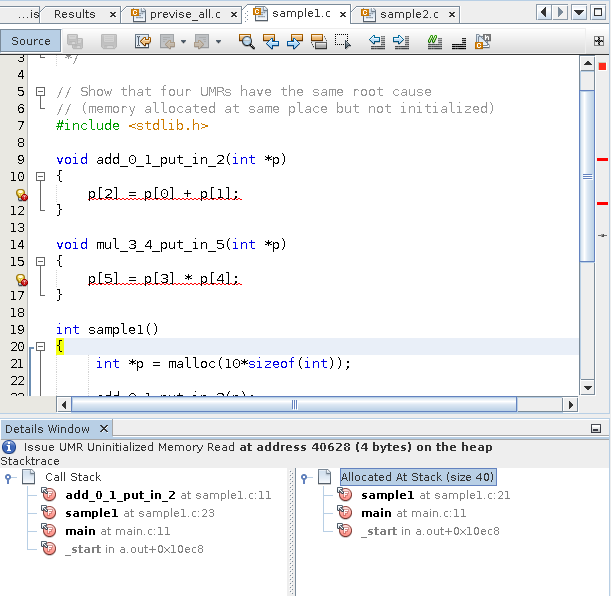Click the split editor icon at toolbar right
The width and height of the screenshot is (611, 596).
[x=599, y=41]
